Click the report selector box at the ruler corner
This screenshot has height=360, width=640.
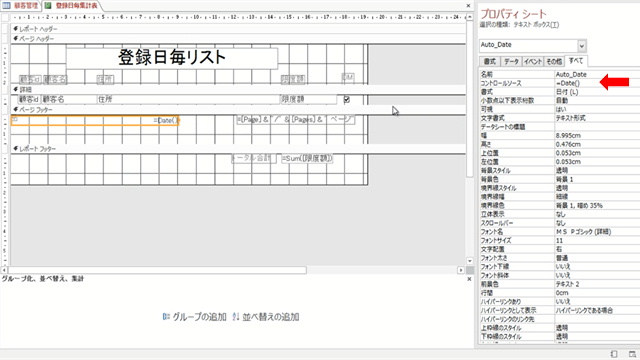[5, 18]
